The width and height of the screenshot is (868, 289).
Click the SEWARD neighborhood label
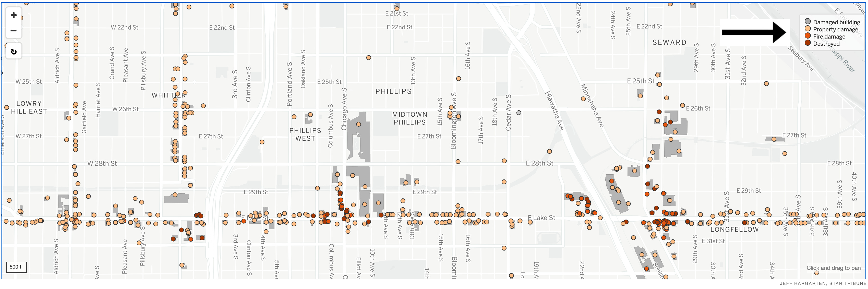tap(669, 42)
